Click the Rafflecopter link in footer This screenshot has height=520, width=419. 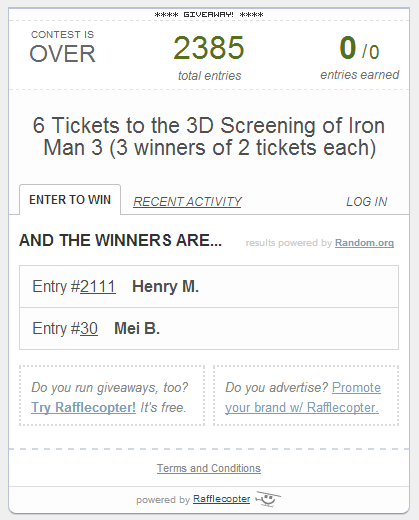coord(221,499)
